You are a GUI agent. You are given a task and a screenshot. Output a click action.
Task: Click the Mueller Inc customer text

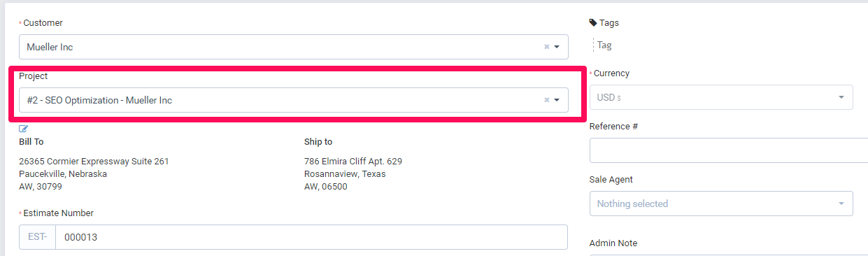tap(50, 47)
